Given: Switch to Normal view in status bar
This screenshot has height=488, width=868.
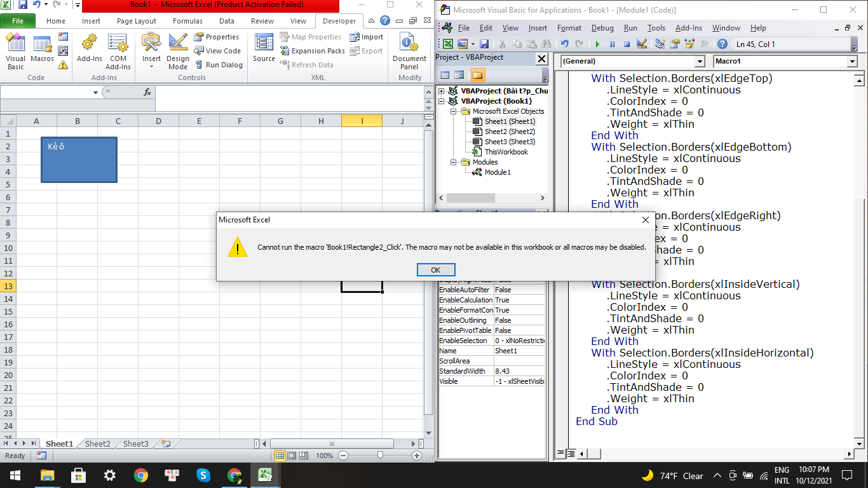Looking at the screenshot, I should pyautogui.click(x=280, y=456).
